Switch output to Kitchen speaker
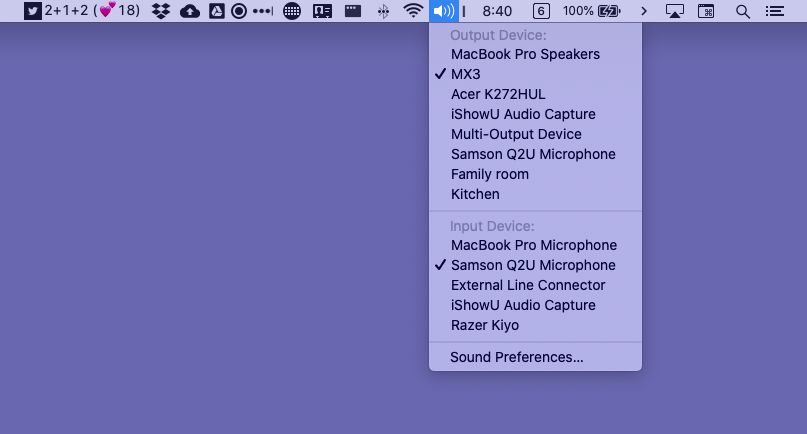The height and width of the screenshot is (434, 807). (475, 194)
